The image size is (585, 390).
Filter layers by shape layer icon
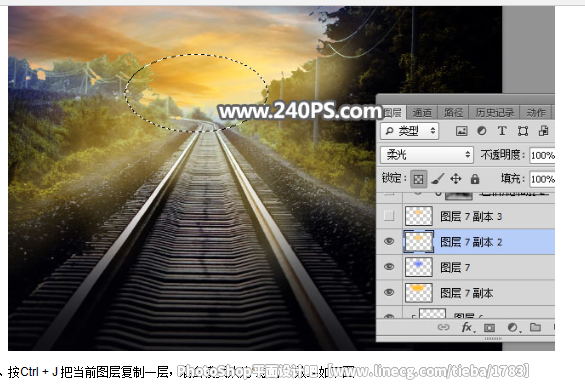click(523, 131)
